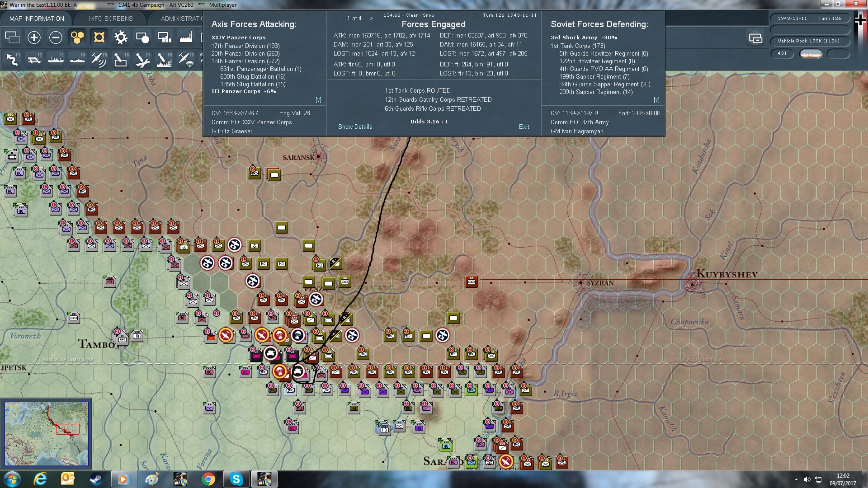Select F6 bomb unit mode
The image size is (868, 488).
[x=121, y=59]
